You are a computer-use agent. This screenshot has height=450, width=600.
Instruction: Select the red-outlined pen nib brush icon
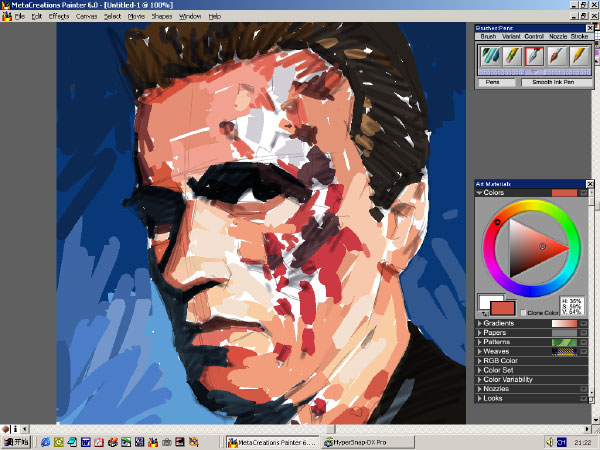[x=535, y=57]
